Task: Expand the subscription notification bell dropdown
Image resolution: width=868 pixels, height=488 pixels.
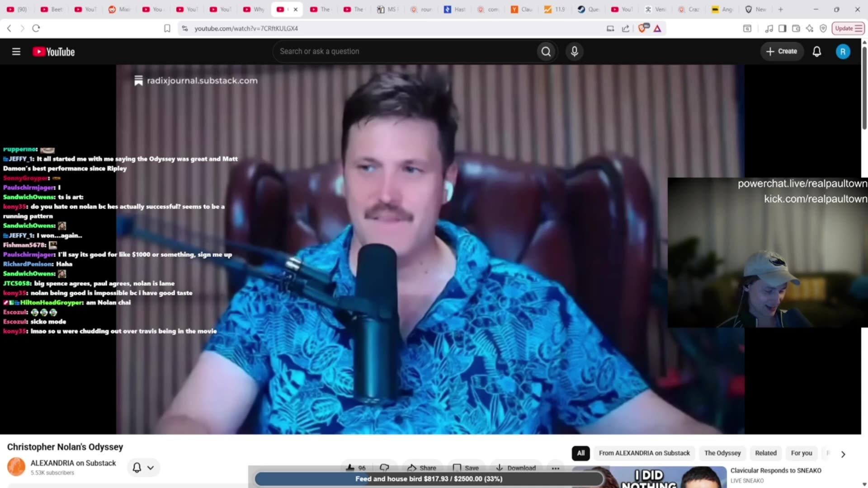Action: click(x=143, y=468)
